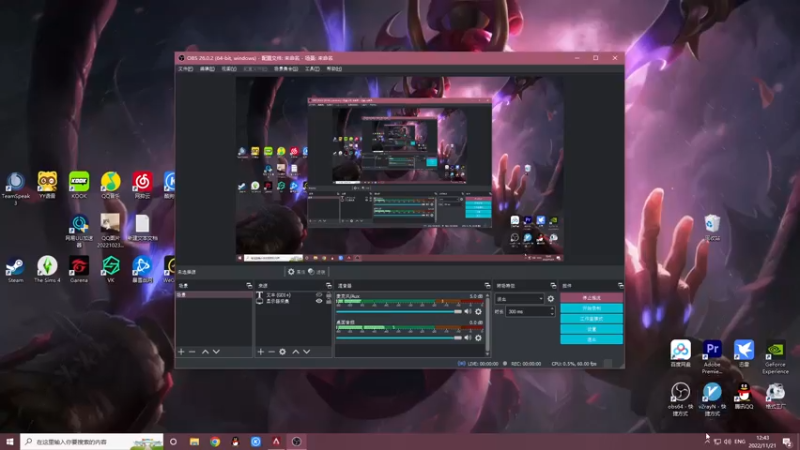Open Chrome from the taskbar
800x450 pixels.
coord(215,441)
